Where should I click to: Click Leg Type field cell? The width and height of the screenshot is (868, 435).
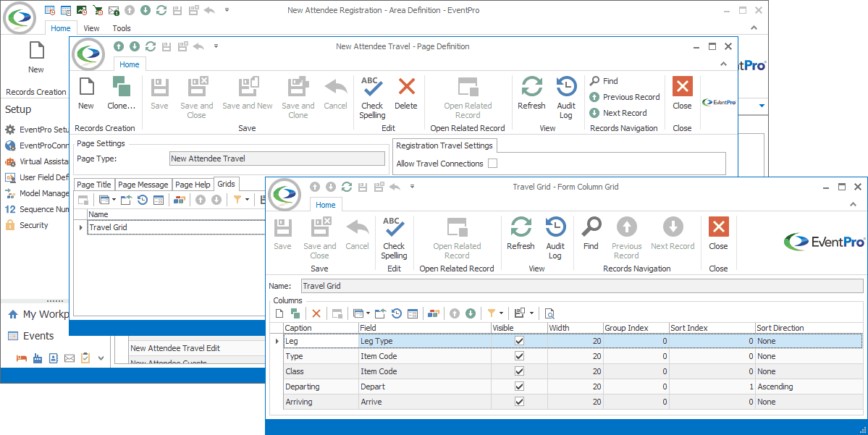pos(425,341)
